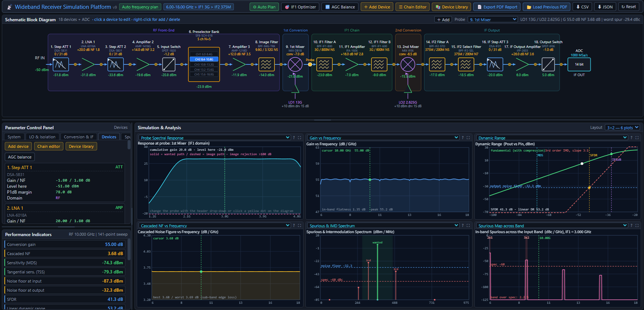Screen dimensions: 644x310
Task: Click the 14 bit ADC block
Action: [x=579, y=64]
